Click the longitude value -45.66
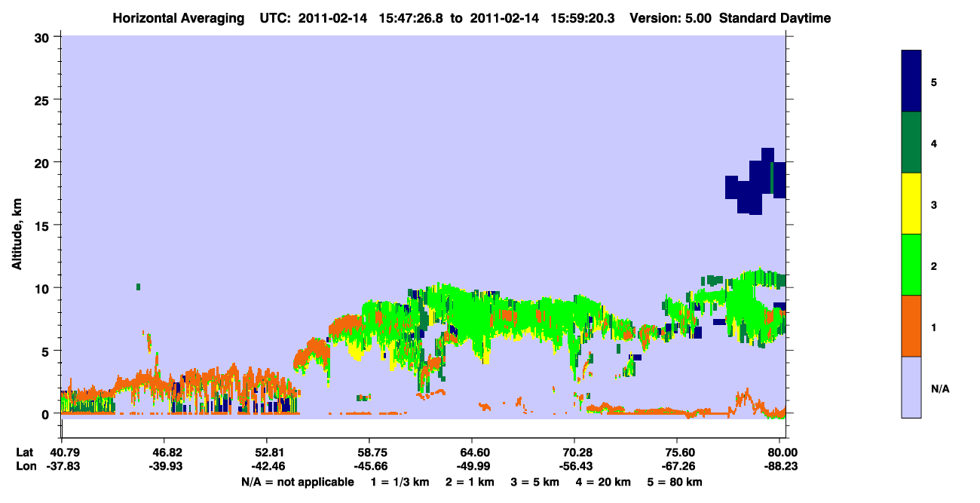The width and height of the screenshot is (980, 503). tap(370, 466)
